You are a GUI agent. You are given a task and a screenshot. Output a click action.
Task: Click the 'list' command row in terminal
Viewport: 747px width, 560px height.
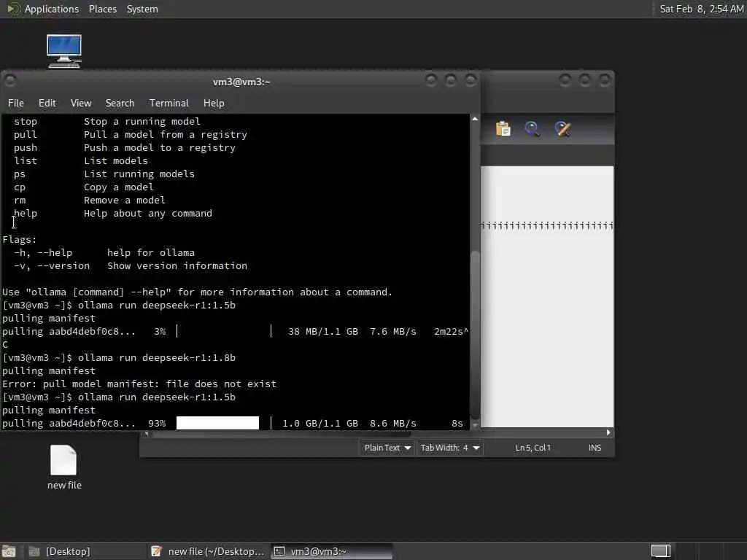[80, 161]
